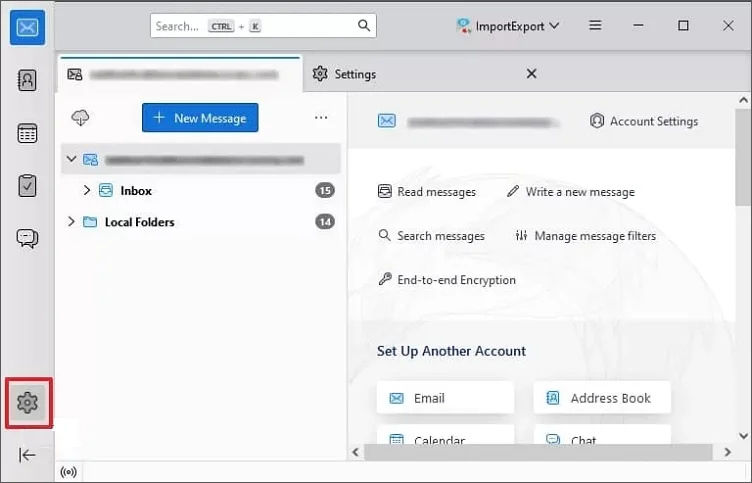752x483 pixels.
Task: Click the Inbox unread count badge 15
Action: tap(325, 190)
